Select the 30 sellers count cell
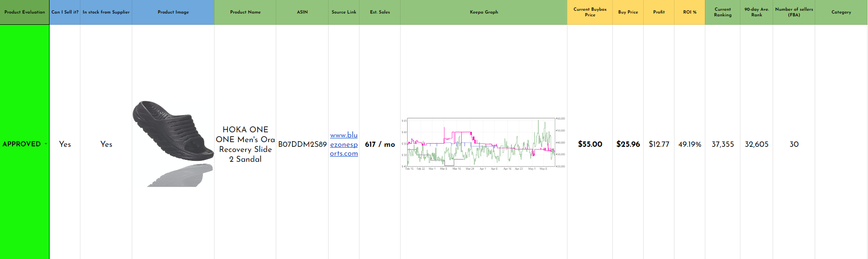The image size is (868, 259). (794, 142)
